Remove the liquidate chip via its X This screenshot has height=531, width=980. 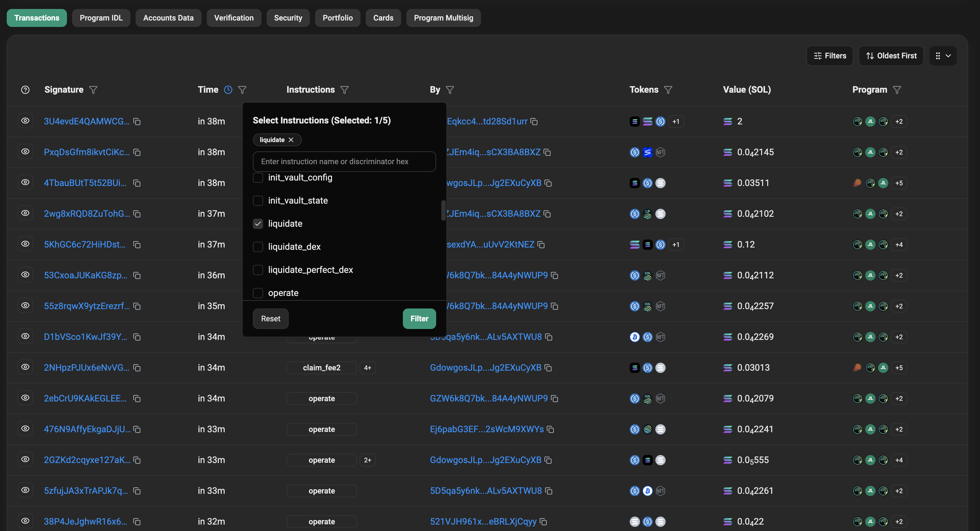coord(291,140)
